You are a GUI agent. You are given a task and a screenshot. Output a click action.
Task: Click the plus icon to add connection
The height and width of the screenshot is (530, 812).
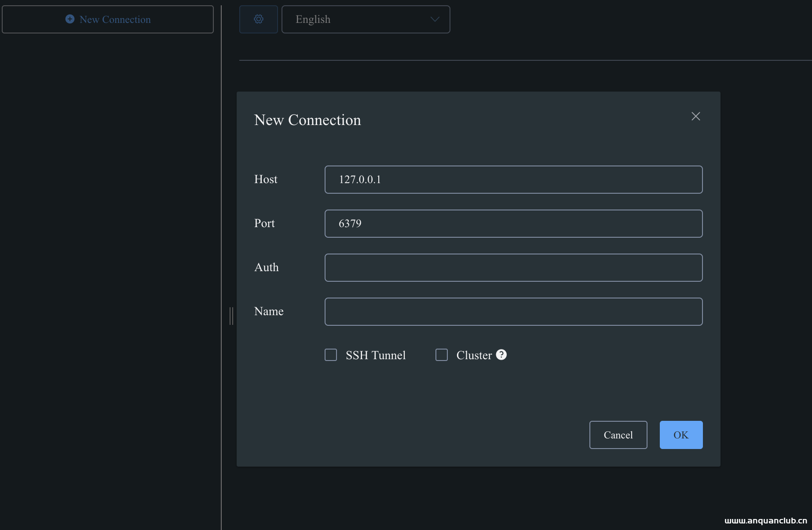tap(69, 19)
